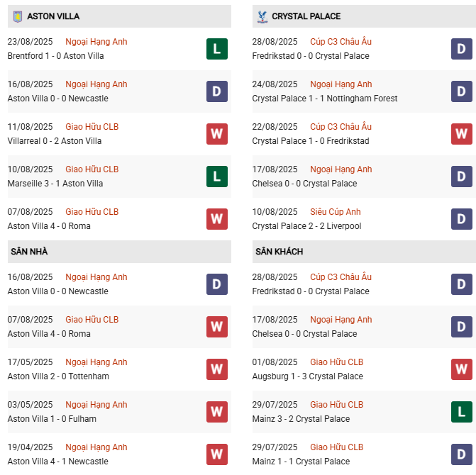Open Siêu Cúp Anh competition link

point(335,212)
